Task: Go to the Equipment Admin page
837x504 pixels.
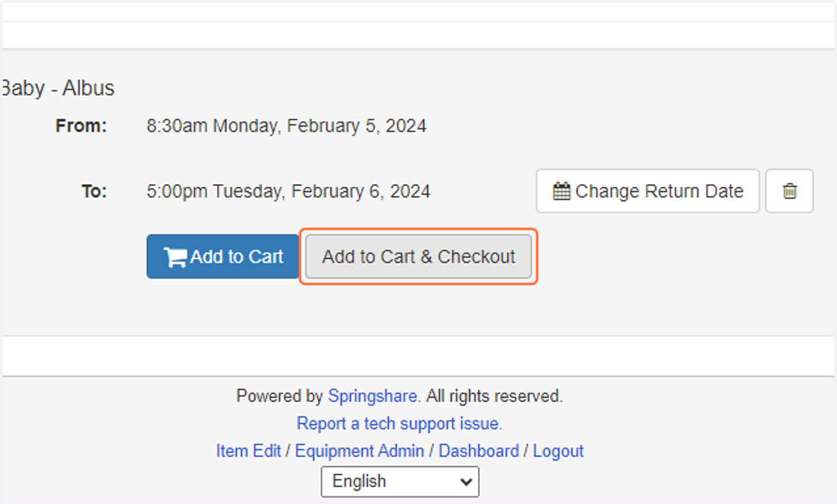Action: 360,451
